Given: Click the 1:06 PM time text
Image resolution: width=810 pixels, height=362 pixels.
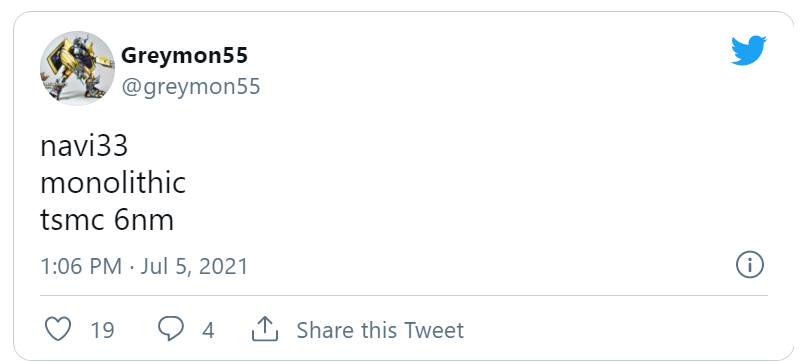Looking at the screenshot, I should [x=81, y=266].
